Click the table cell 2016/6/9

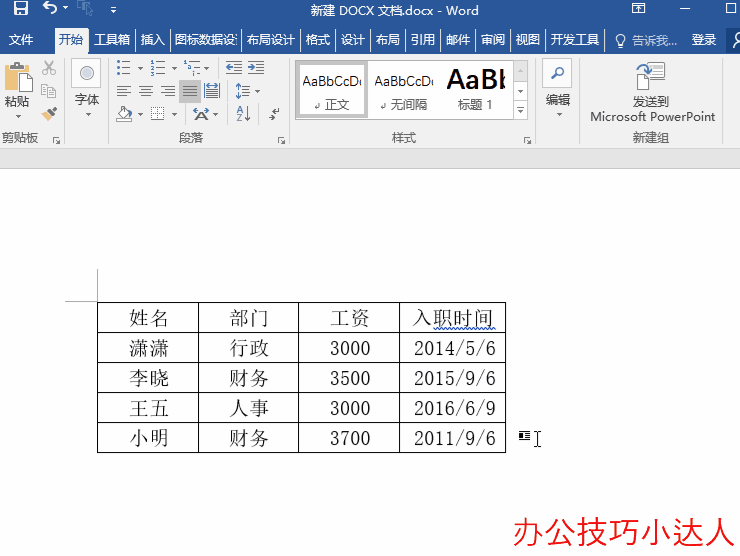point(453,408)
